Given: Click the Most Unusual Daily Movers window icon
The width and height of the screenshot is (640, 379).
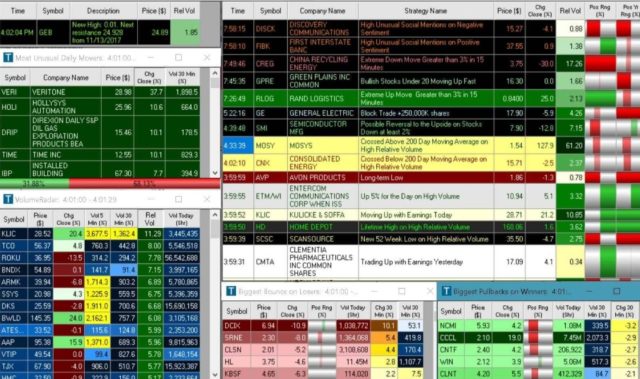Looking at the screenshot, I should [8, 58].
